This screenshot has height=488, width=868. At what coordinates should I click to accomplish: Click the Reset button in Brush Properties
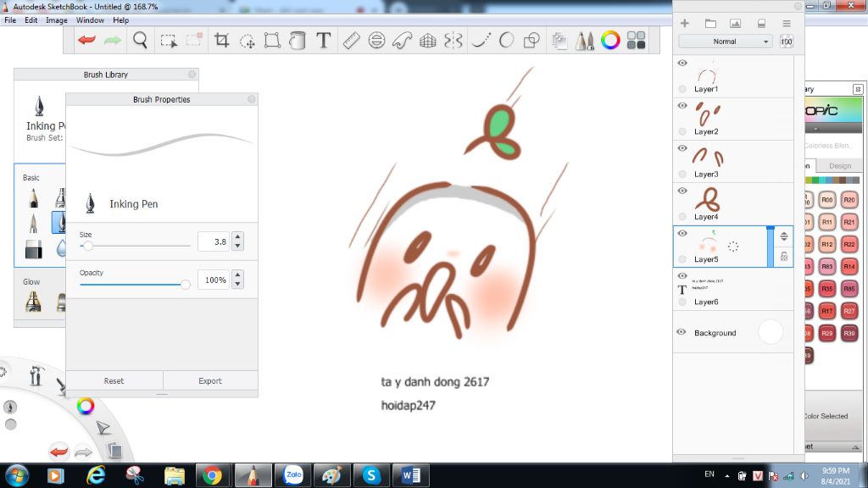click(114, 380)
